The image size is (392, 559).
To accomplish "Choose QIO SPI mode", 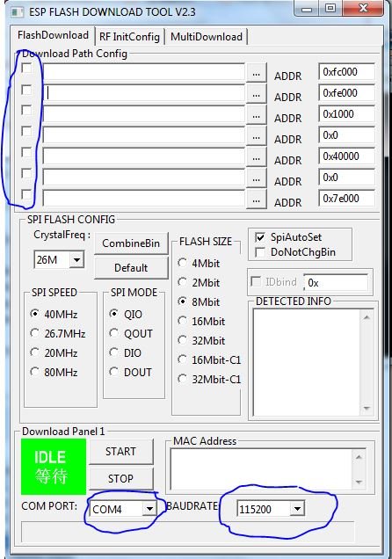I will [x=113, y=314].
